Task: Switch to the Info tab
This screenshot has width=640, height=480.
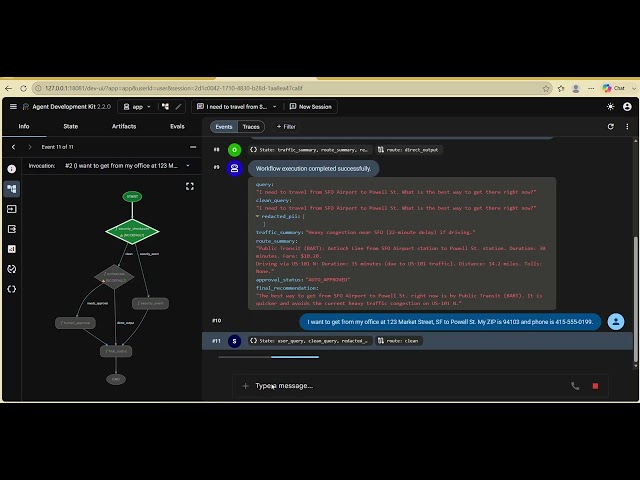Action: [x=24, y=126]
